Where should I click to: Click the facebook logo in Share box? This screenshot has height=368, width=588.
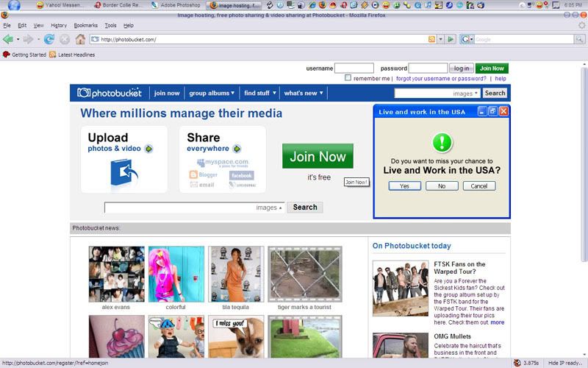click(241, 175)
